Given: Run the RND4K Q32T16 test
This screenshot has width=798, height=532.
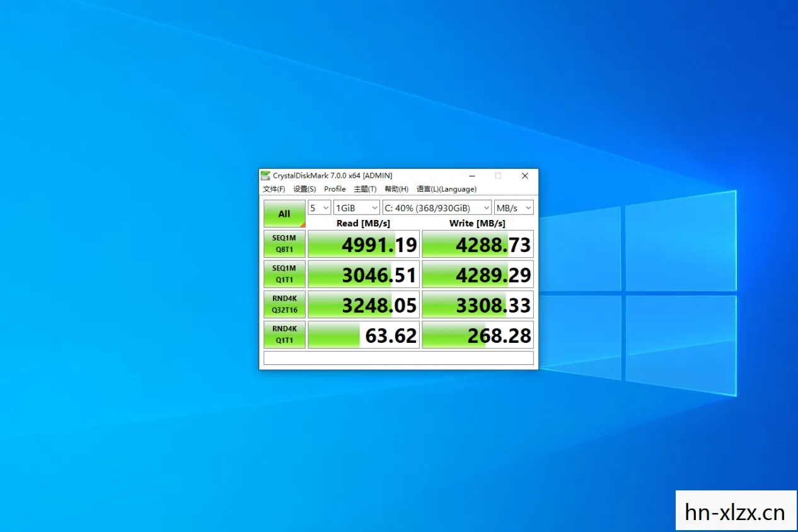Looking at the screenshot, I should pyautogui.click(x=284, y=304).
